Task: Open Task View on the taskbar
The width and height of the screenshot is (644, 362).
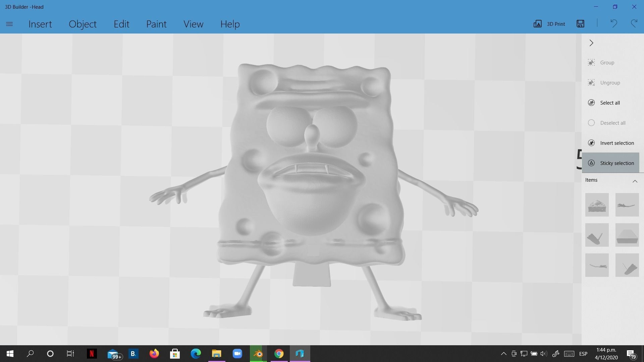Action: coord(70,354)
